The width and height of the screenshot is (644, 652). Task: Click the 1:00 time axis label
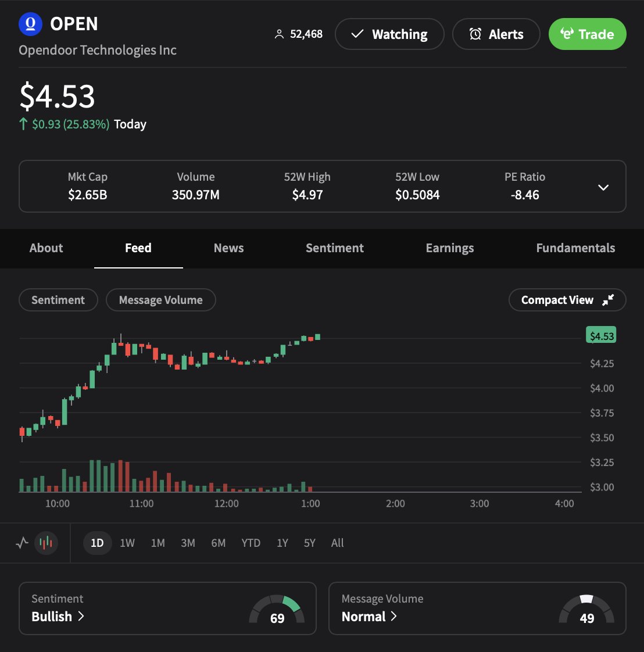[310, 504]
